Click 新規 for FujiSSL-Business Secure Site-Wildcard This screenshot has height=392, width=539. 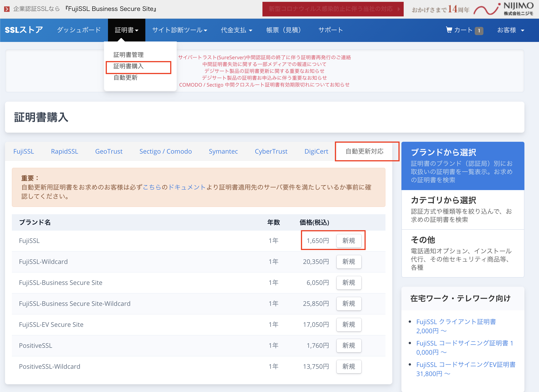[x=349, y=304]
